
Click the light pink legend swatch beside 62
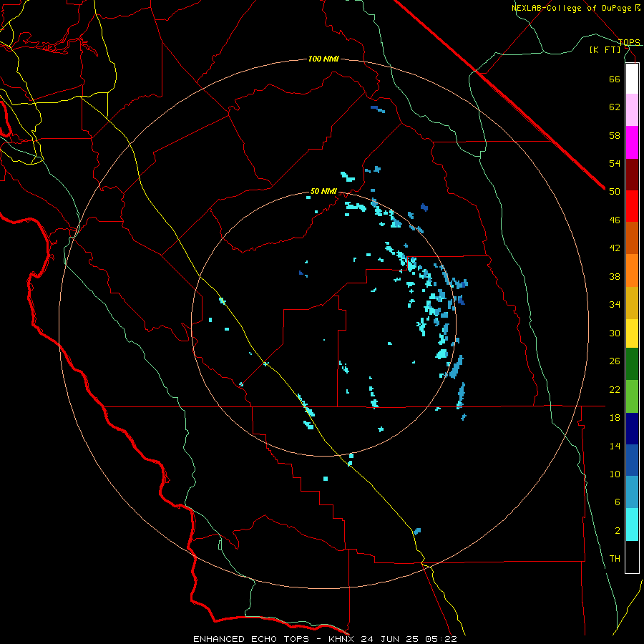click(x=632, y=110)
